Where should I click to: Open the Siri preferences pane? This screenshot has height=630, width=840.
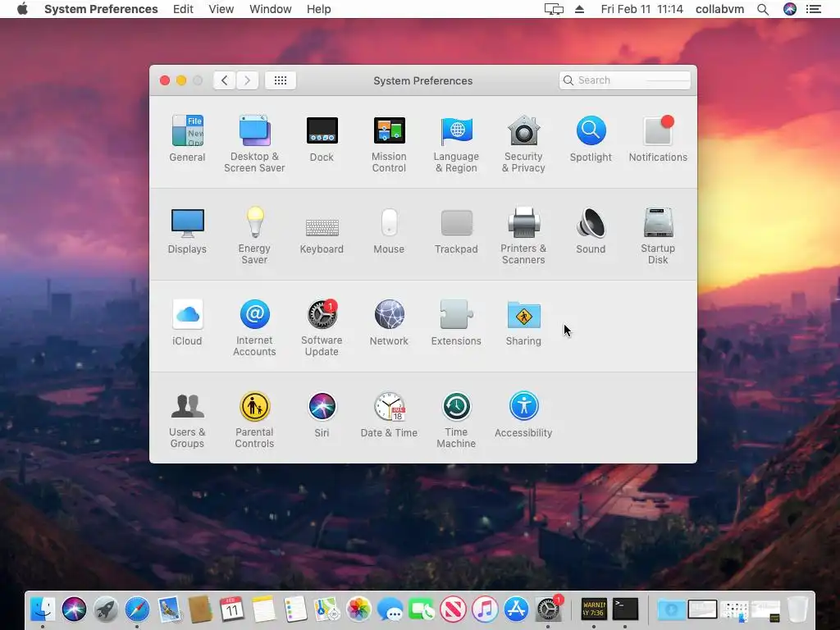(322, 414)
